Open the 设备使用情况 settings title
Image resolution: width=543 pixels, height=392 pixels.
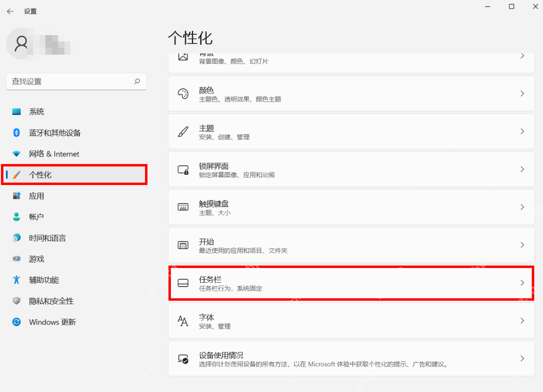[x=221, y=355]
